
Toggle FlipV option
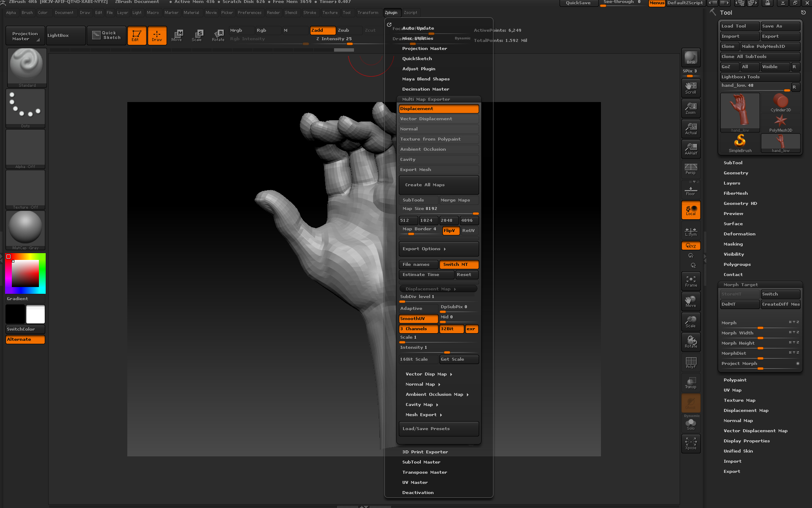click(x=450, y=231)
